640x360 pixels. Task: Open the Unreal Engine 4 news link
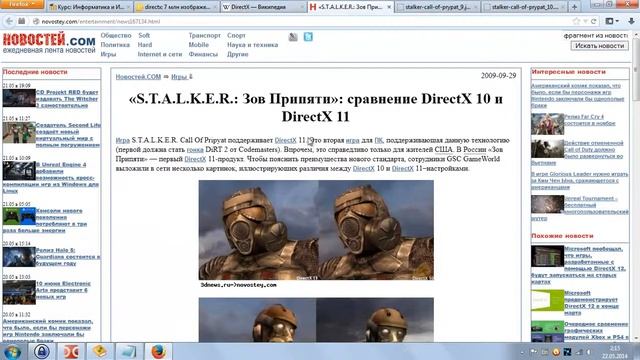[51, 178]
